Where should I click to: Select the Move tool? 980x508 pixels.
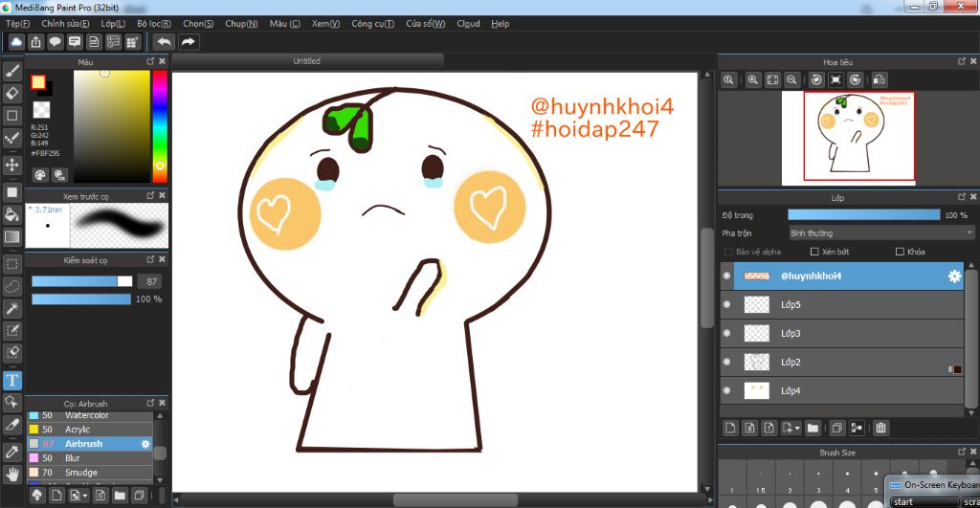[11, 165]
